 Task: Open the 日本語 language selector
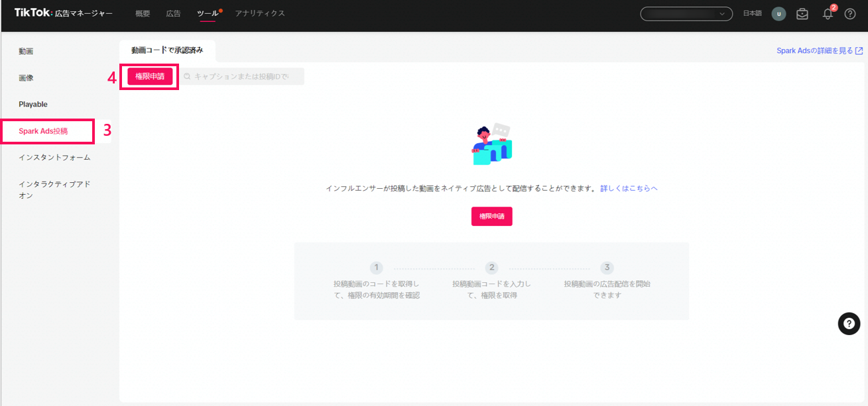752,14
